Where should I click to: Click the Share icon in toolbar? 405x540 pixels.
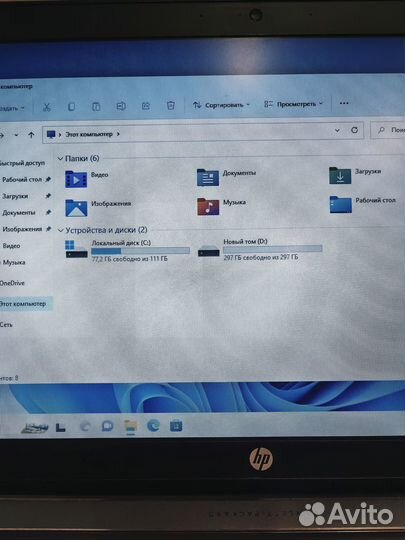tap(146, 106)
